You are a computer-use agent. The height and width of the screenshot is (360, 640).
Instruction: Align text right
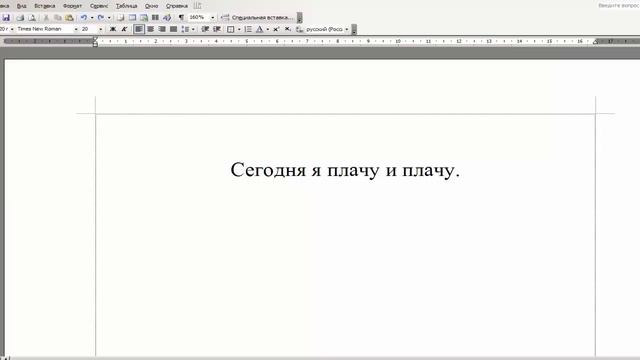tap(162, 29)
